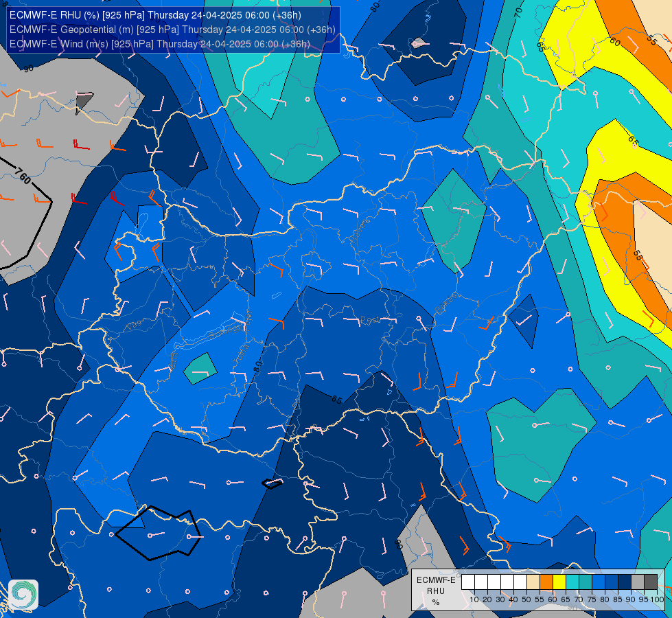Screen dimensions: 672x618
Task: Click the orange 55–60 legend swatch
Action: pos(546,582)
